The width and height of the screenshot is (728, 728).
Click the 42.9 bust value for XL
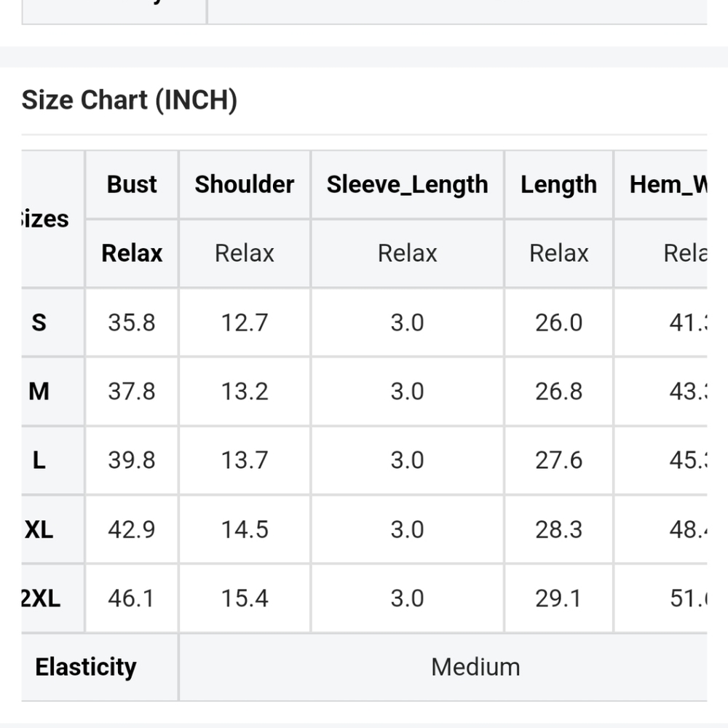click(132, 530)
